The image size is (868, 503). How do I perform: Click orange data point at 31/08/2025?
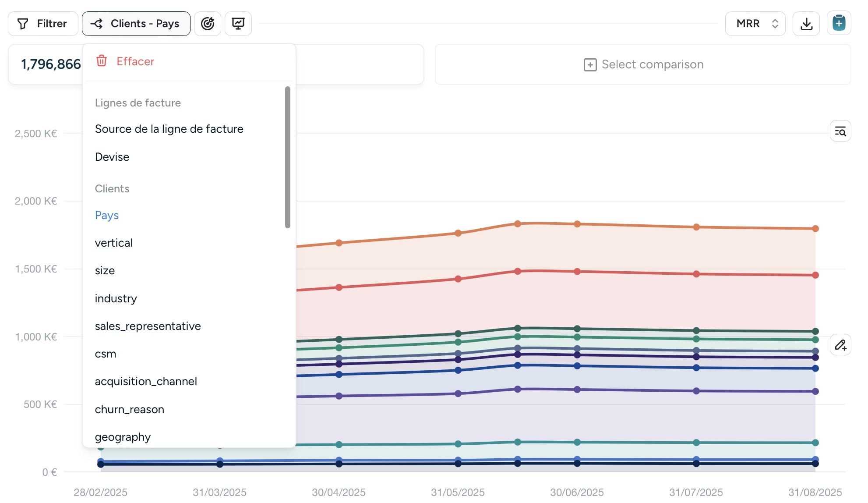coord(815,228)
